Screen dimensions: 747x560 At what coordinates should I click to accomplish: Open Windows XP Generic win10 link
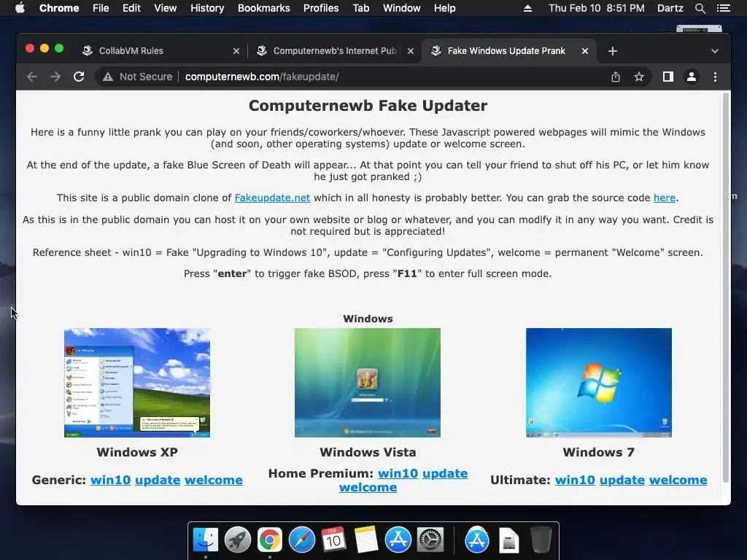pos(111,480)
